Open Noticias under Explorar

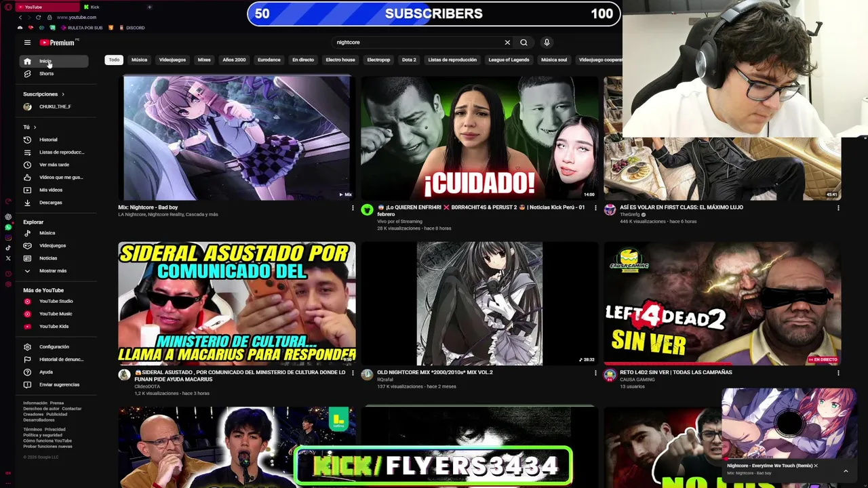click(x=54, y=258)
